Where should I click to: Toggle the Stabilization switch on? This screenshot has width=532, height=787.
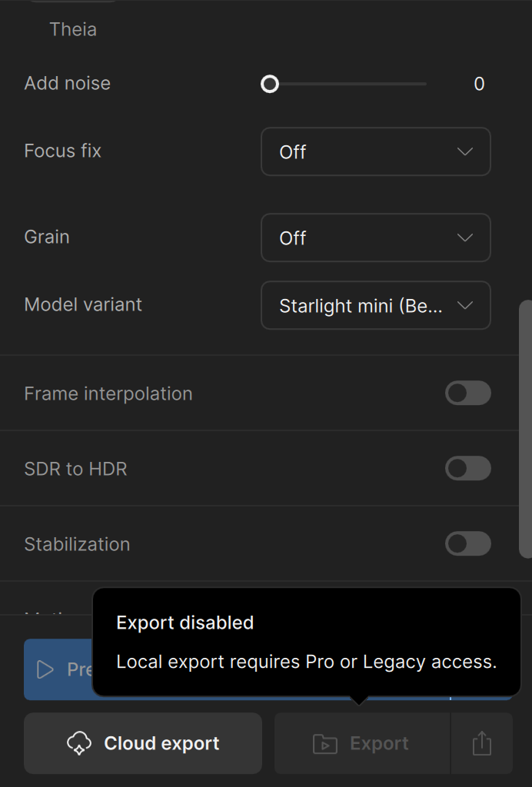[x=467, y=543]
